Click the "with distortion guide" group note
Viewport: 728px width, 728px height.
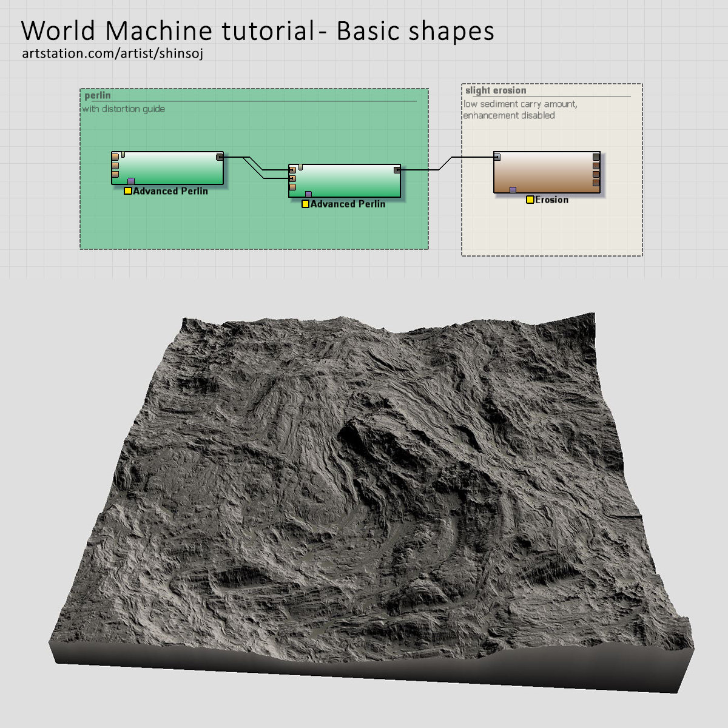124,109
